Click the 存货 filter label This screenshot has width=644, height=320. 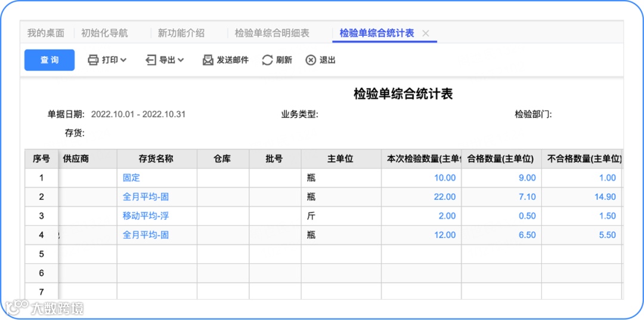click(75, 133)
